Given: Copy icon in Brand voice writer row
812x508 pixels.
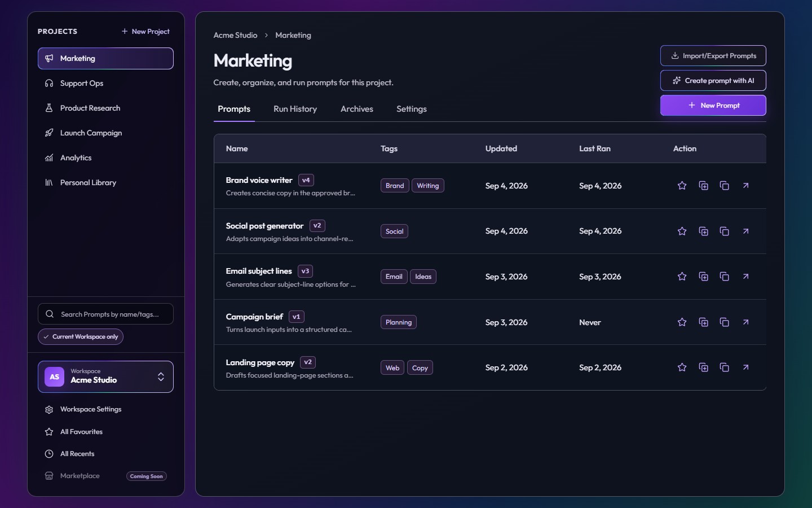Looking at the screenshot, I should pos(725,186).
